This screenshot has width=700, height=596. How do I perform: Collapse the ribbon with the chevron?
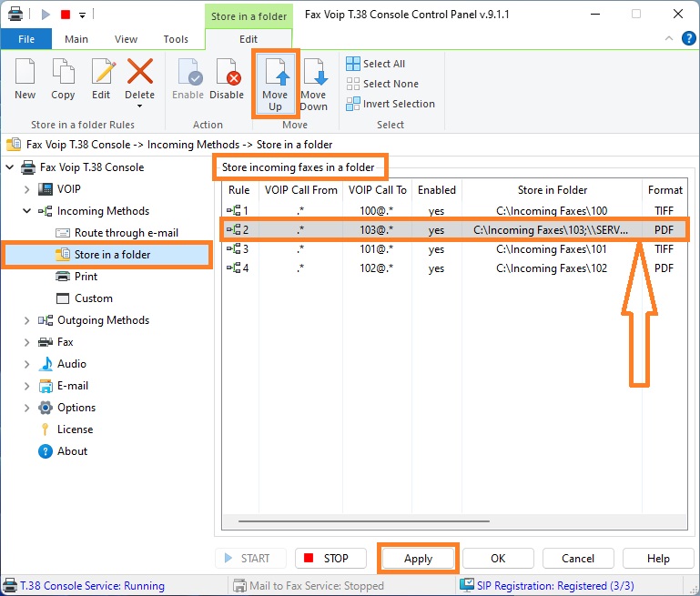669,38
